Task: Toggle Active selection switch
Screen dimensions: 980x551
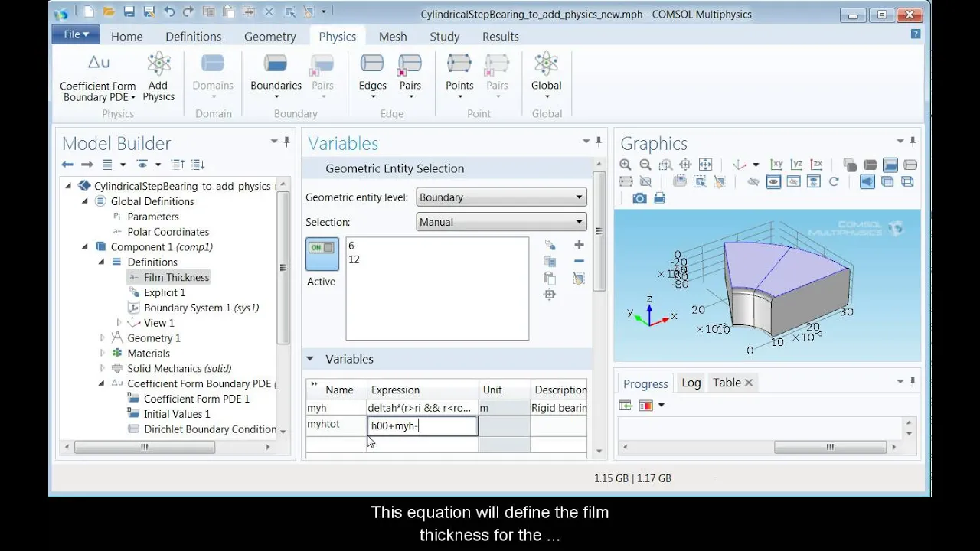Action: 322,254
